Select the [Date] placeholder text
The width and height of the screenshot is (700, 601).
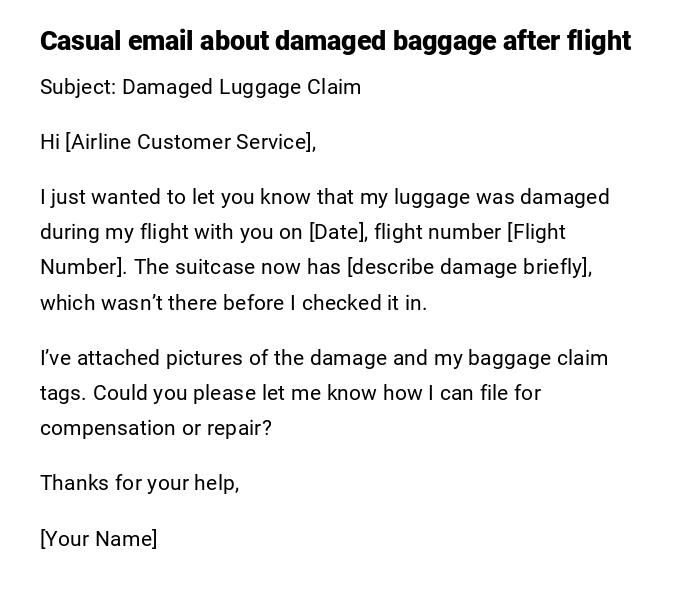click(x=338, y=232)
